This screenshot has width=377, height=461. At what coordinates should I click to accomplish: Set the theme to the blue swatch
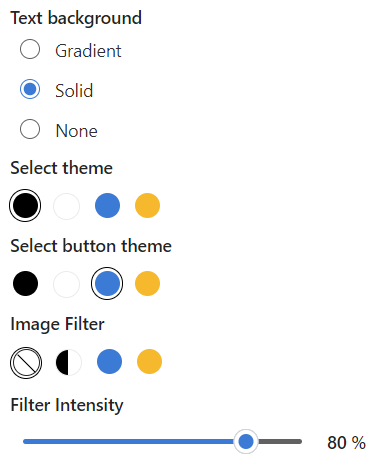tap(107, 205)
